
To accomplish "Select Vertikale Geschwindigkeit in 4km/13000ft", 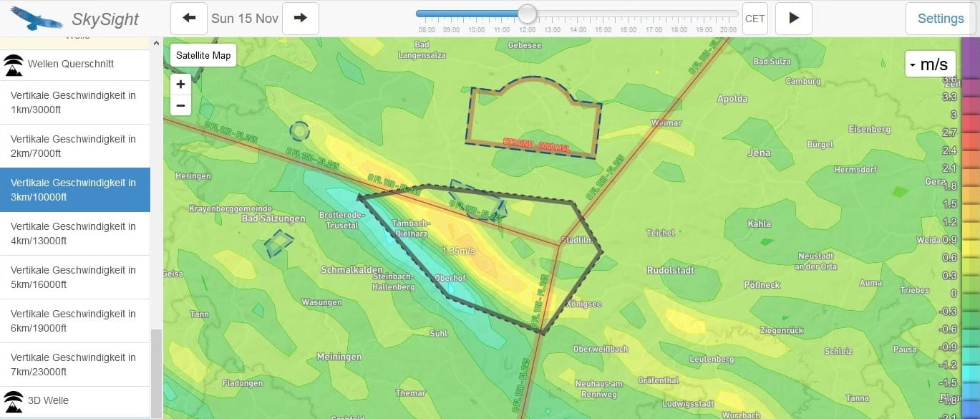I will point(74,233).
